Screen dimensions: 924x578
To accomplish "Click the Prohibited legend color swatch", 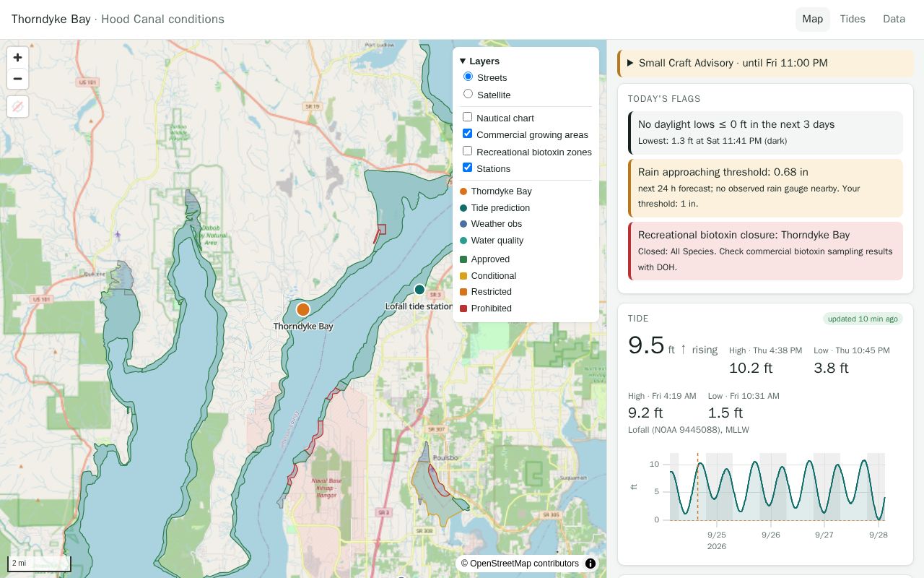I will [x=463, y=309].
